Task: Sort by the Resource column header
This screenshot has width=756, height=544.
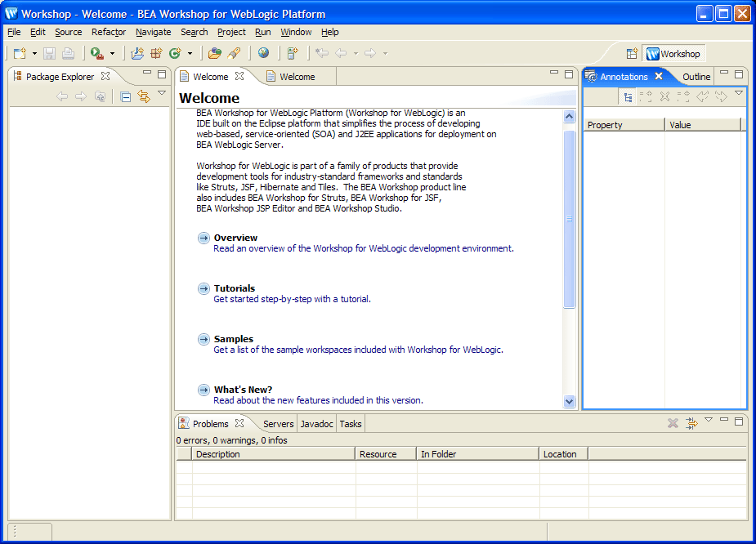Action: [x=386, y=454]
